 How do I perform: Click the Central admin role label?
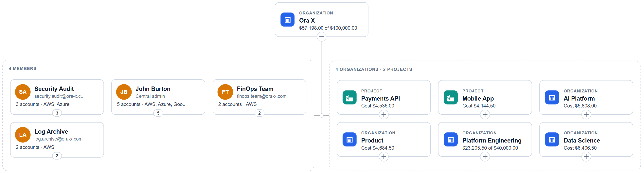150,96
